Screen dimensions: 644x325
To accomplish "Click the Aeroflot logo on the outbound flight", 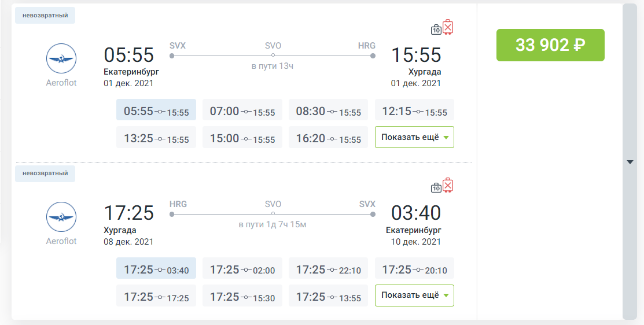I will click(x=61, y=60).
